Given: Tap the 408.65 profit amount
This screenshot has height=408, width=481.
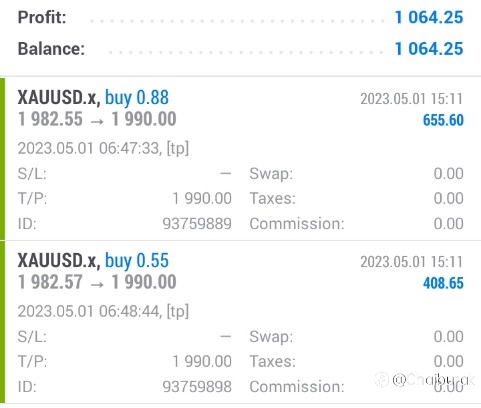Looking at the screenshot, I should (443, 283).
